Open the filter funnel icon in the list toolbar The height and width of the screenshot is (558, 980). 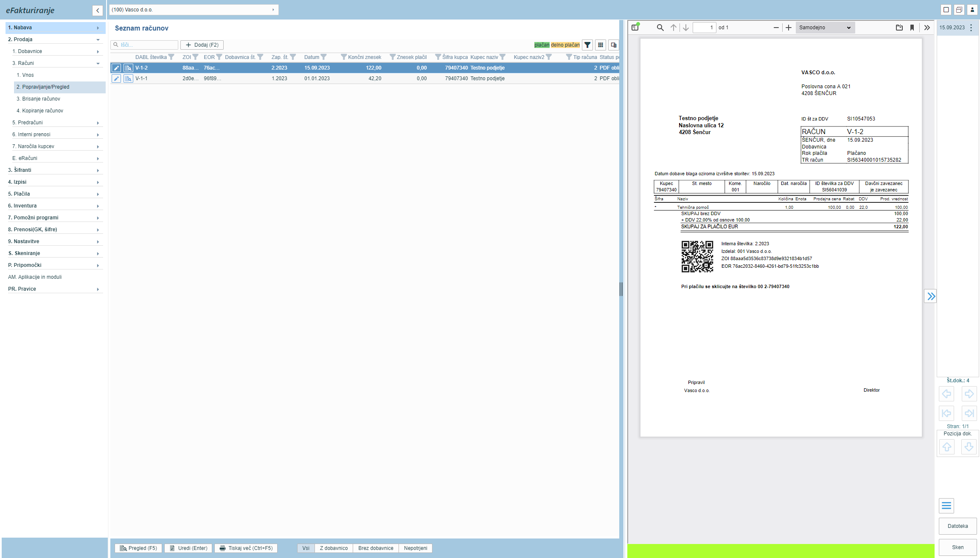(x=587, y=45)
